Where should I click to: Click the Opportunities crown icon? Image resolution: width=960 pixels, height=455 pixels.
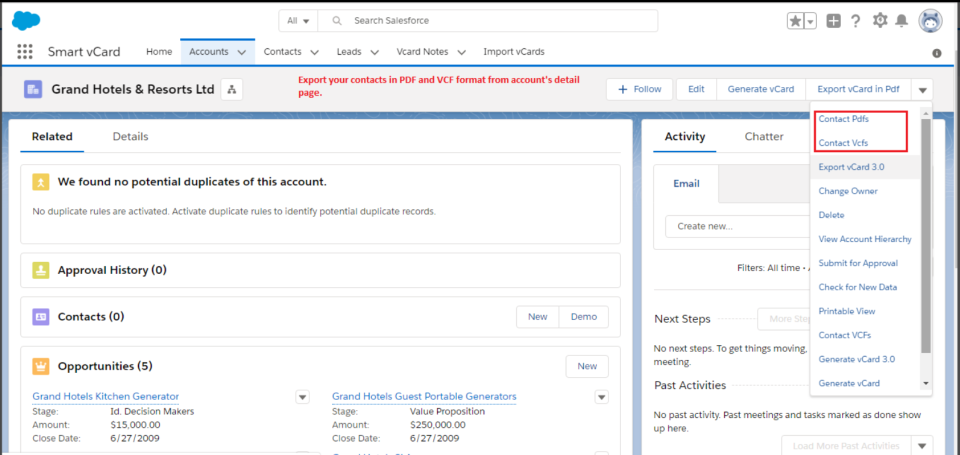[x=40, y=366]
